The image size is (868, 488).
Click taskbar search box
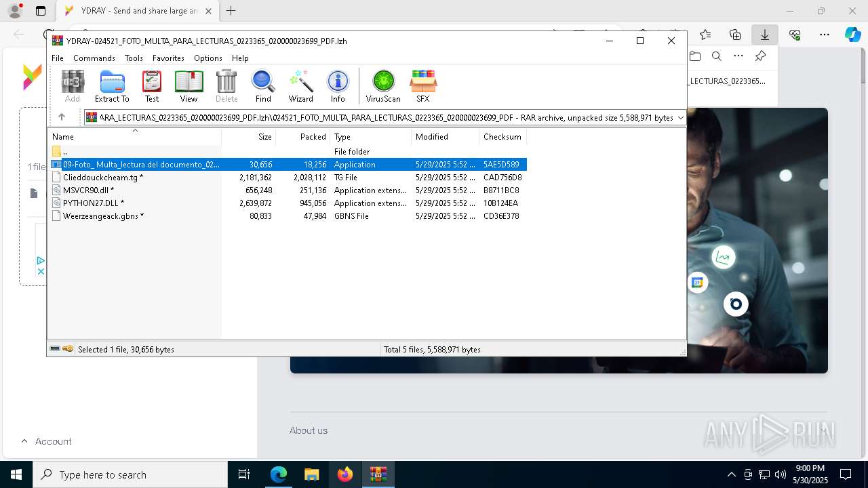point(130,474)
